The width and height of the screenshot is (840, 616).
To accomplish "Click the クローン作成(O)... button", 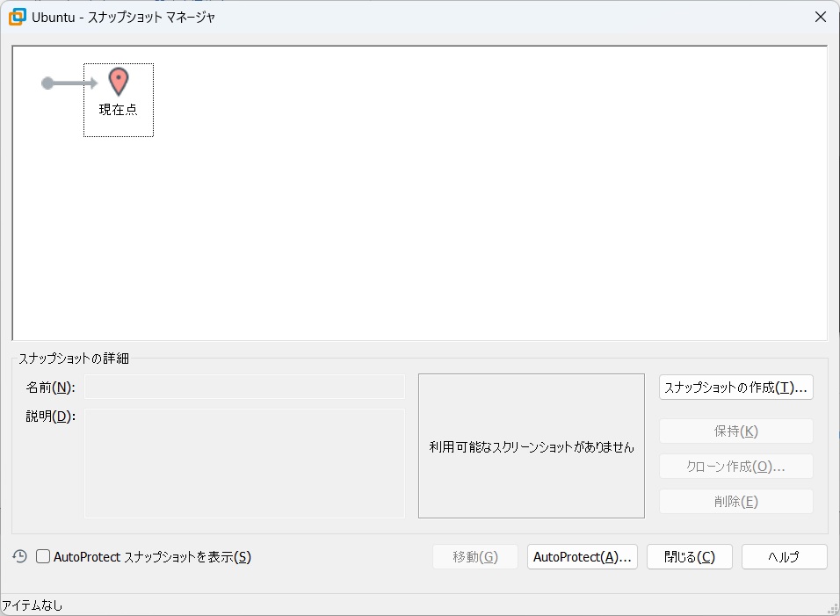I will point(735,467).
